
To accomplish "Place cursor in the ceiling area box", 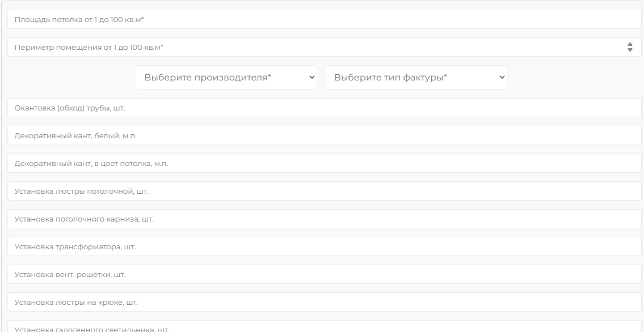I will click(323, 19).
